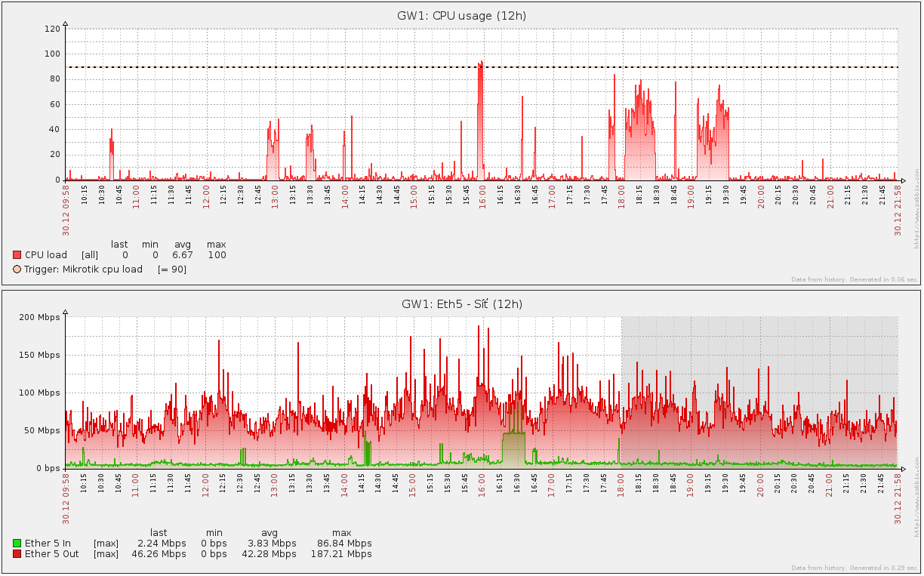924x576 pixels.
Task: Click the '120' y-axis label in CPU graph
Action: pyautogui.click(x=52, y=29)
